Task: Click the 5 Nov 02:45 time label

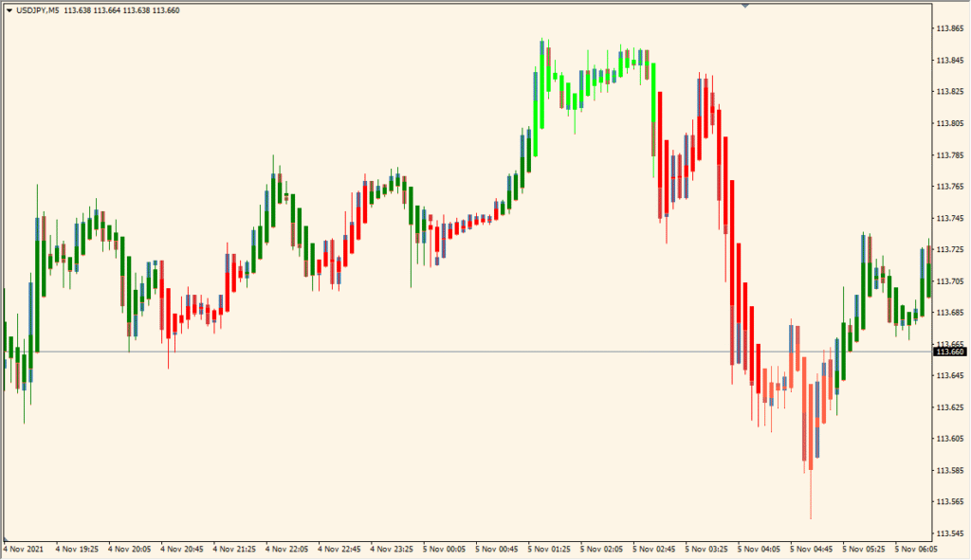Action: 654,549
